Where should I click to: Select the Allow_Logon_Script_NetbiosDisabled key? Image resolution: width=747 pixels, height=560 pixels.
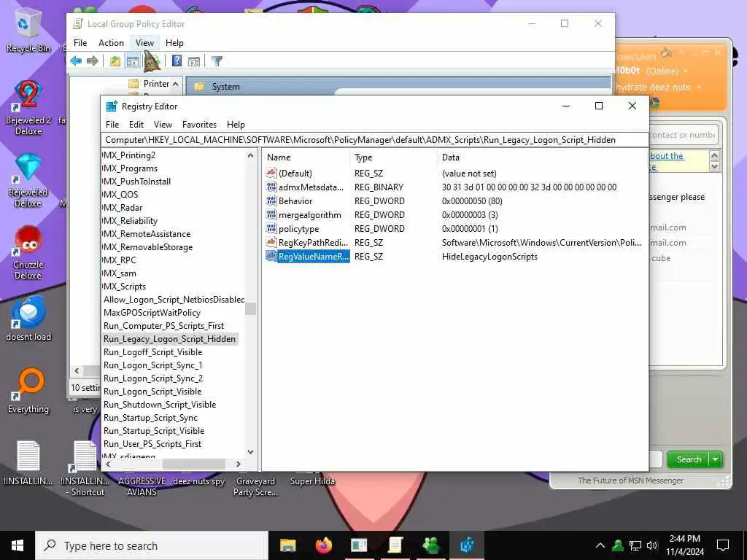pos(174,300)
